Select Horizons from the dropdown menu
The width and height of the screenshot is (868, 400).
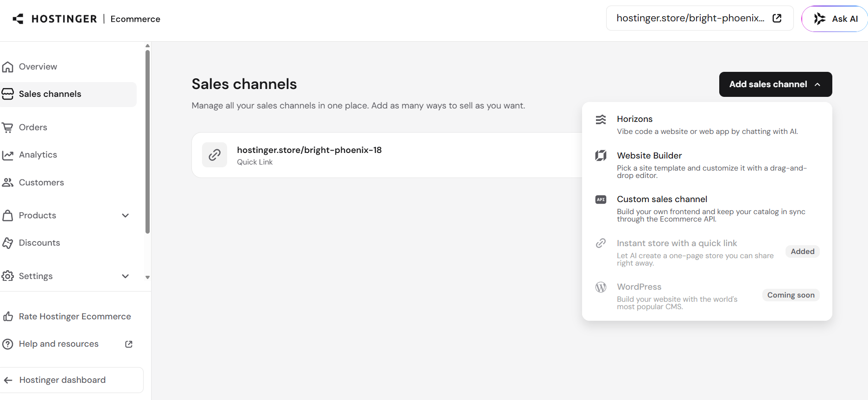pyautogui.click(x=707, y=125)
